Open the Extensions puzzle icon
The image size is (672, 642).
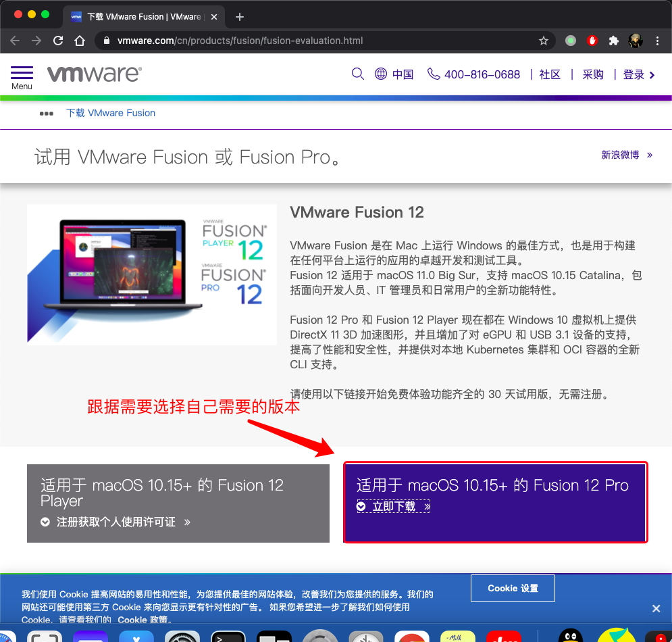pos(614,41)
